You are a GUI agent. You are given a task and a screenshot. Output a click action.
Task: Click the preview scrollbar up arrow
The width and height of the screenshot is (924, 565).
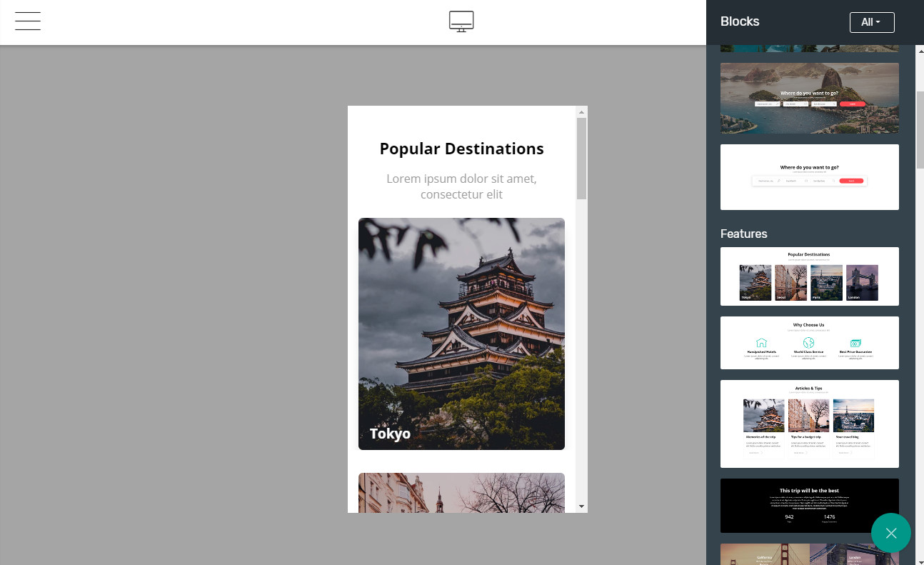pyautogui.click(x=581, y=112)
